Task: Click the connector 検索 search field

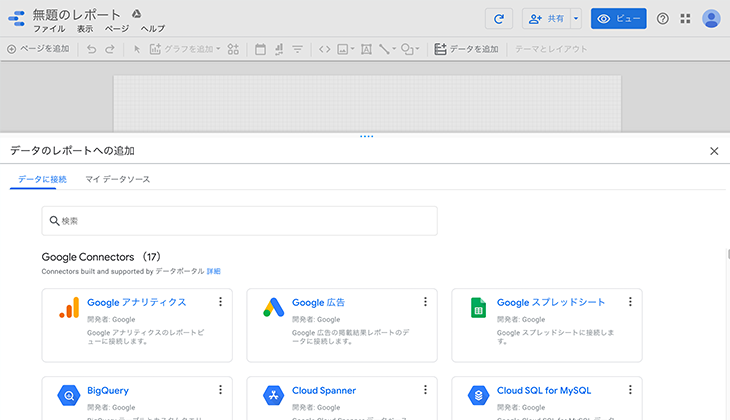Action: click(239, 221)
